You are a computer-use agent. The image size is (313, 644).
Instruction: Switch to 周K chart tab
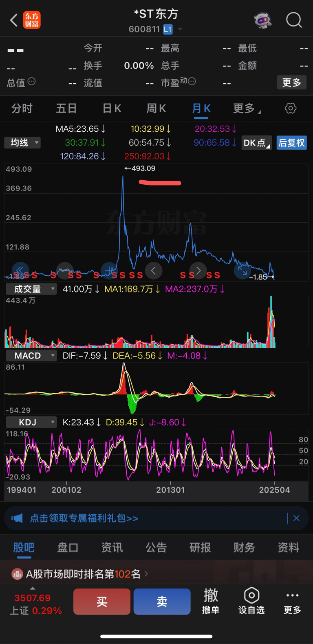pos(156,108)
